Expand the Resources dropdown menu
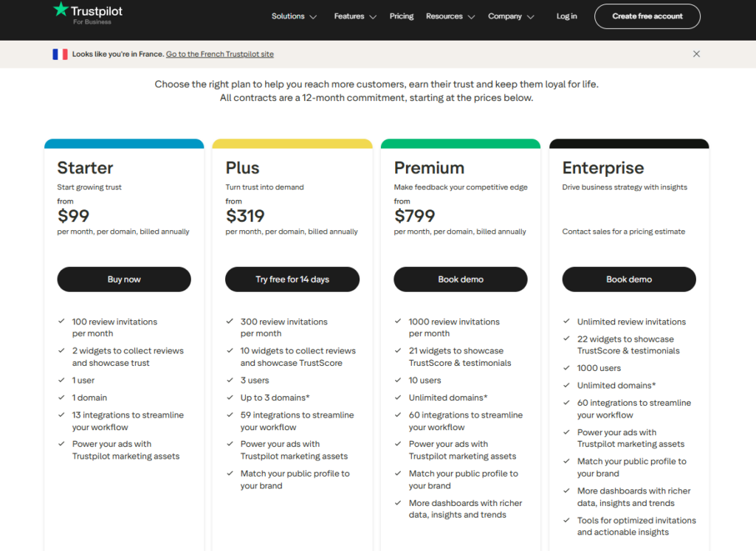Viewport: 756px width, 551px height. (450, 16)
